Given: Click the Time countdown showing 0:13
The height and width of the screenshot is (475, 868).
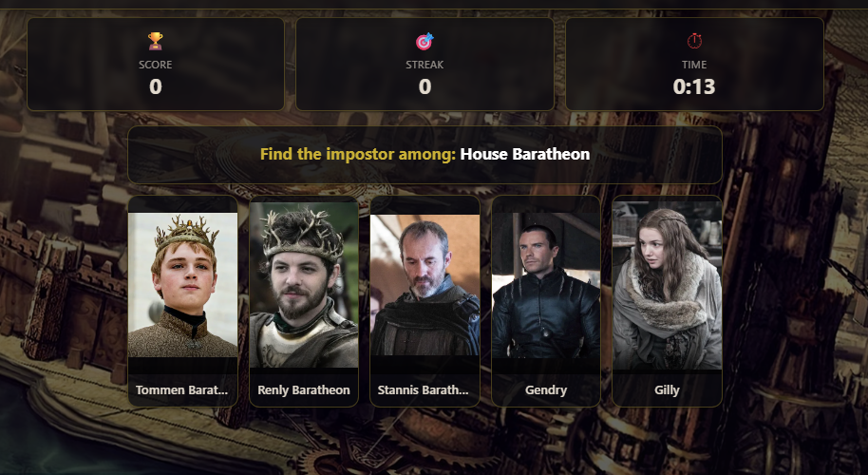Looking at the screenshot, I should pyautogui.click(x=694, y=86).
